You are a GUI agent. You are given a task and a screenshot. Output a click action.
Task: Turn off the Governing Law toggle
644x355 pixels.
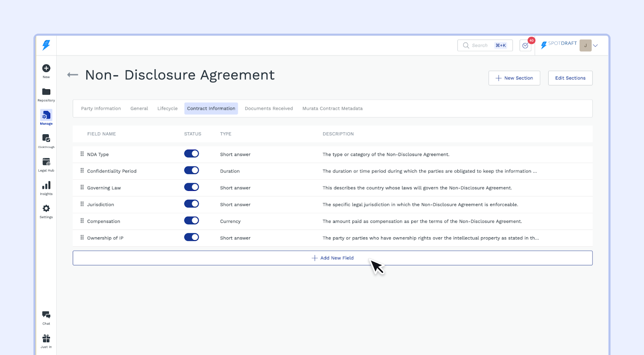[192, 187]
